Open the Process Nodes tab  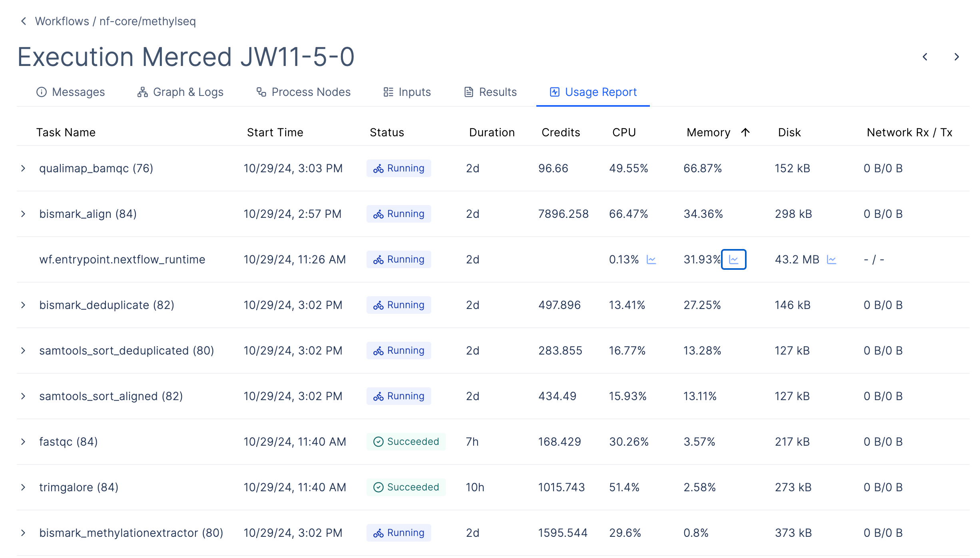(303, 92)
